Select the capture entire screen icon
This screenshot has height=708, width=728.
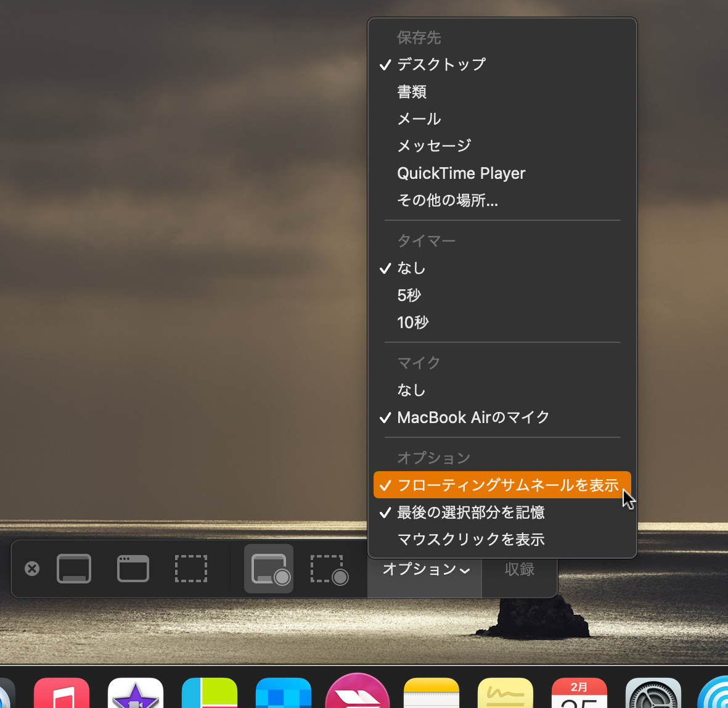[74, 569]
